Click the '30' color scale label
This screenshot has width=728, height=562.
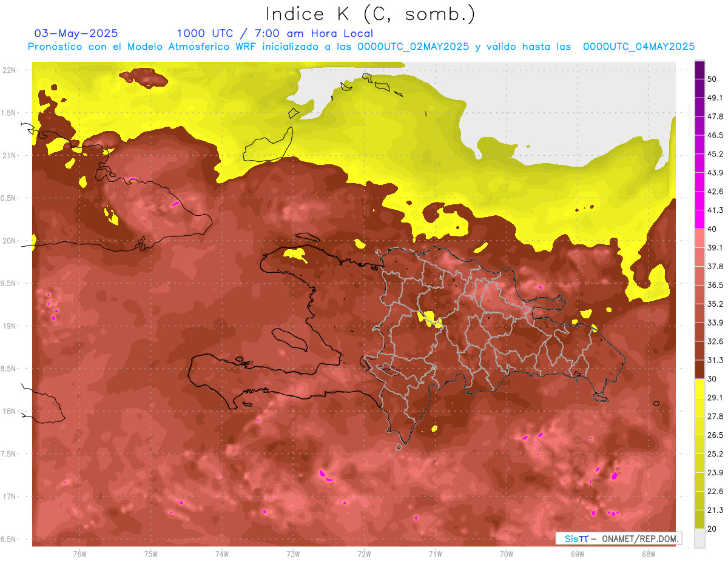pyautogui.click(x=713, y=379)
